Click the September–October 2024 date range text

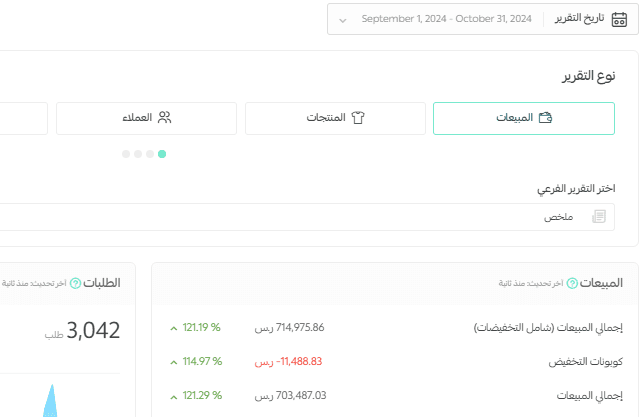pyautogui.click(x=446, y=19)
